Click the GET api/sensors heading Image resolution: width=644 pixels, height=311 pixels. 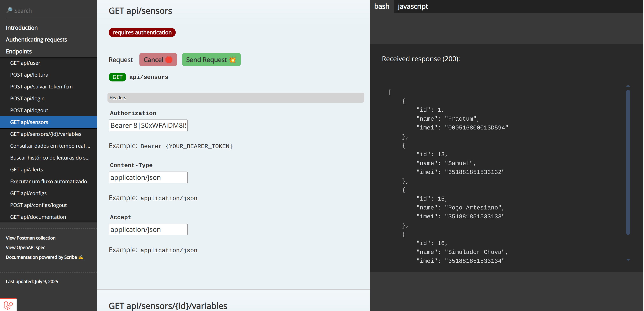[x=140, y=11]
